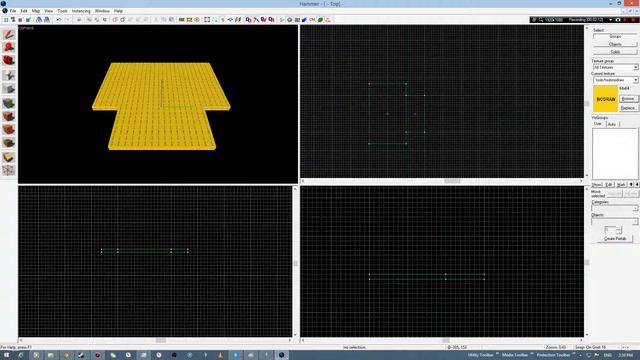Select the Apply Decals tool

(9, 129)
